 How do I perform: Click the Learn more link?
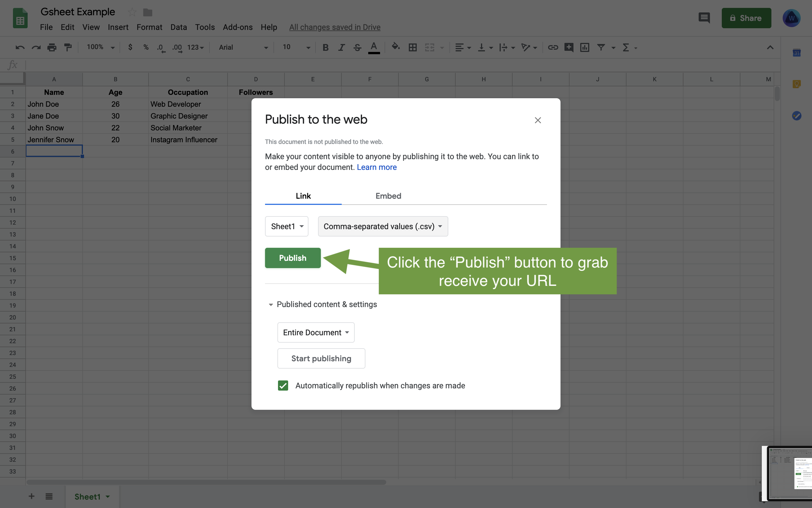click(376, 167)
